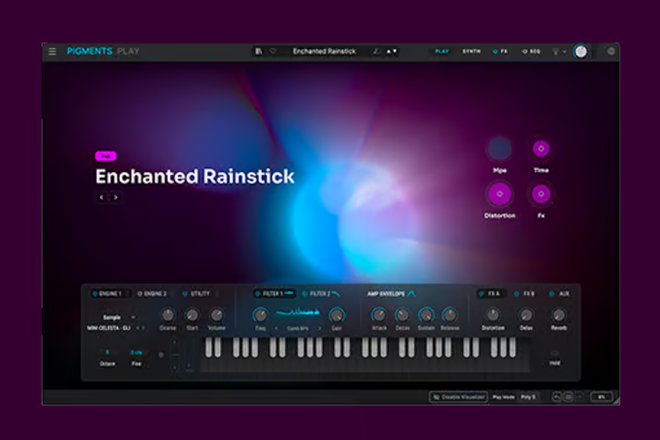Select next filter type arrow

[319, 328]
